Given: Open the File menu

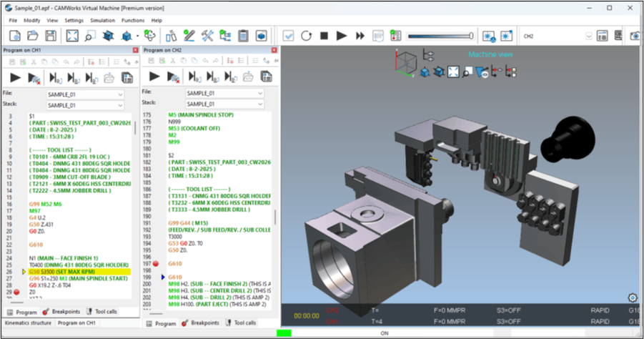Looking at the screenshot, I should click(x=13, y=20).
